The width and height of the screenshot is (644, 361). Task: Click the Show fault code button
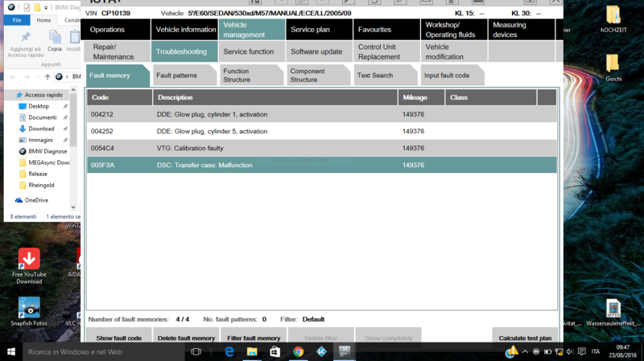pyautogui.click(x=118, y=336)
